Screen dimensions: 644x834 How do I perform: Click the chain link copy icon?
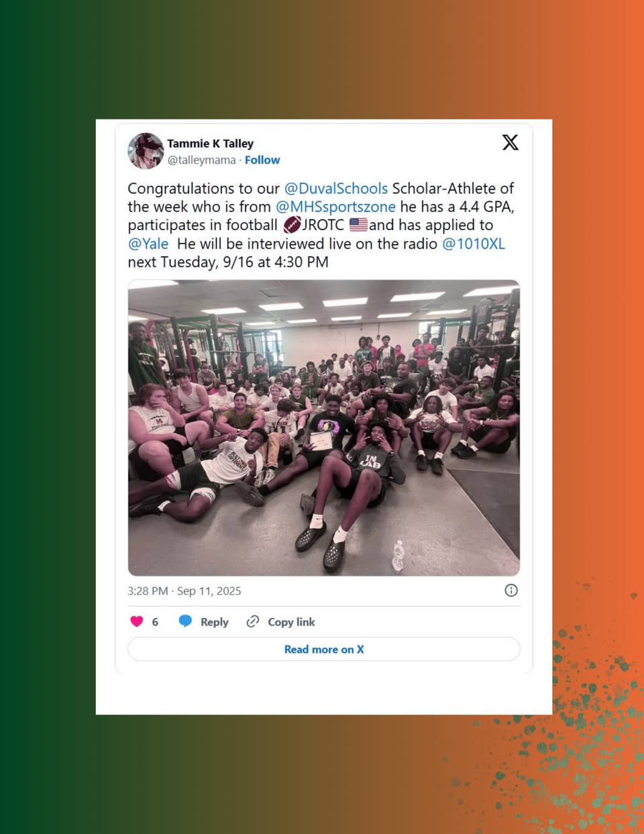tap(253, 622)
